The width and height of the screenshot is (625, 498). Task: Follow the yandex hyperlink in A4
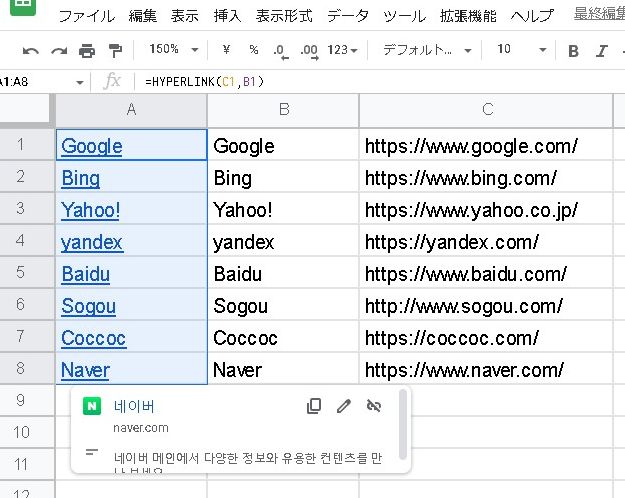[92, 242]
